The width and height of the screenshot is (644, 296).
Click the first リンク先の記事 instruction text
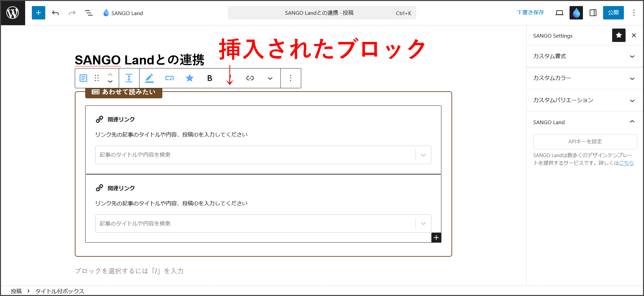(171, 135)
